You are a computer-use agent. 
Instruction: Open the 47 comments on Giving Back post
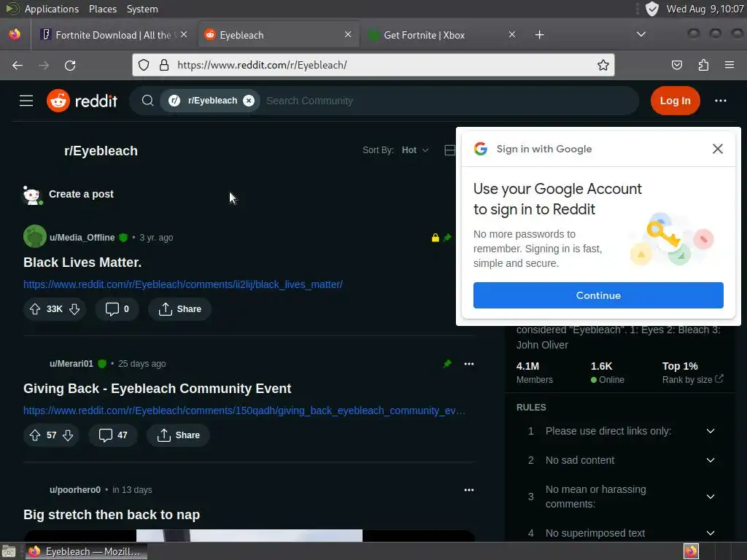(x=113, y=435)
